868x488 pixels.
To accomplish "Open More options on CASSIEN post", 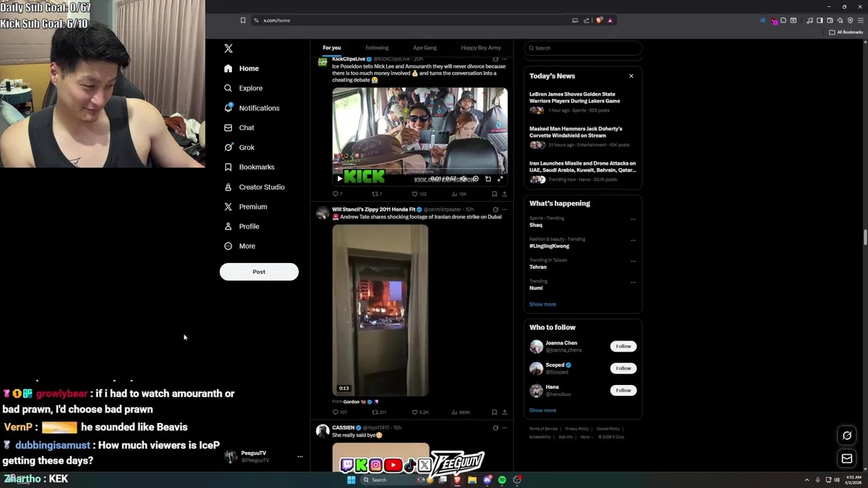I will [505, 428].
